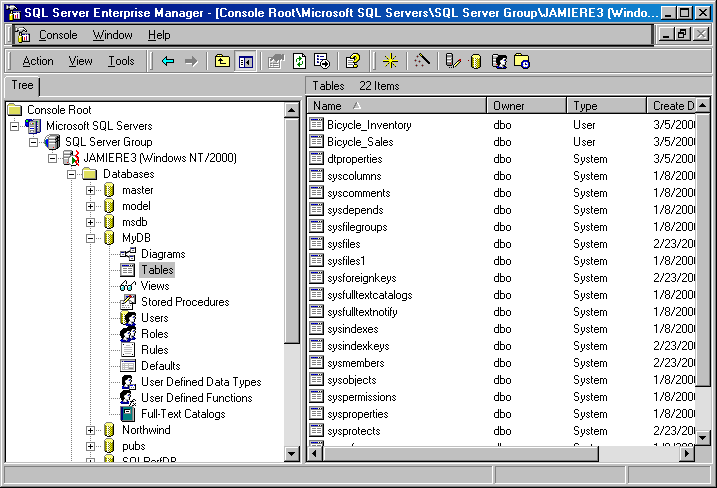The image size is (717, 488).
Task: Collapse the MyDB database node
Action: point(91,238)
